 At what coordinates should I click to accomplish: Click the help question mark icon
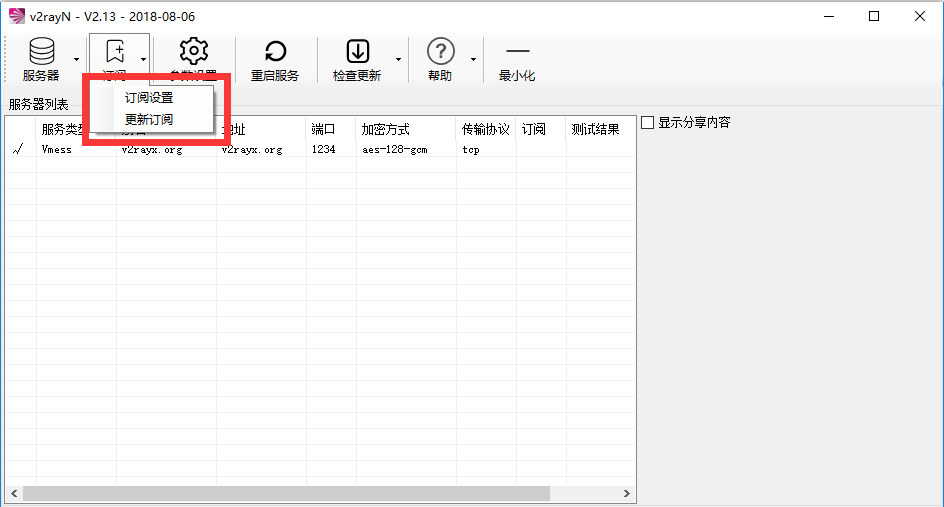[440, 52]
